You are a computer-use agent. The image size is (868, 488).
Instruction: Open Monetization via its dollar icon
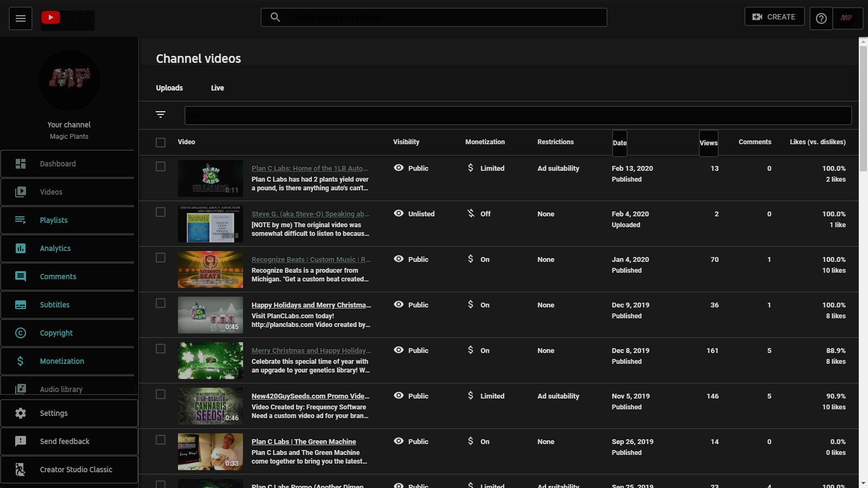tap(21, 361)
